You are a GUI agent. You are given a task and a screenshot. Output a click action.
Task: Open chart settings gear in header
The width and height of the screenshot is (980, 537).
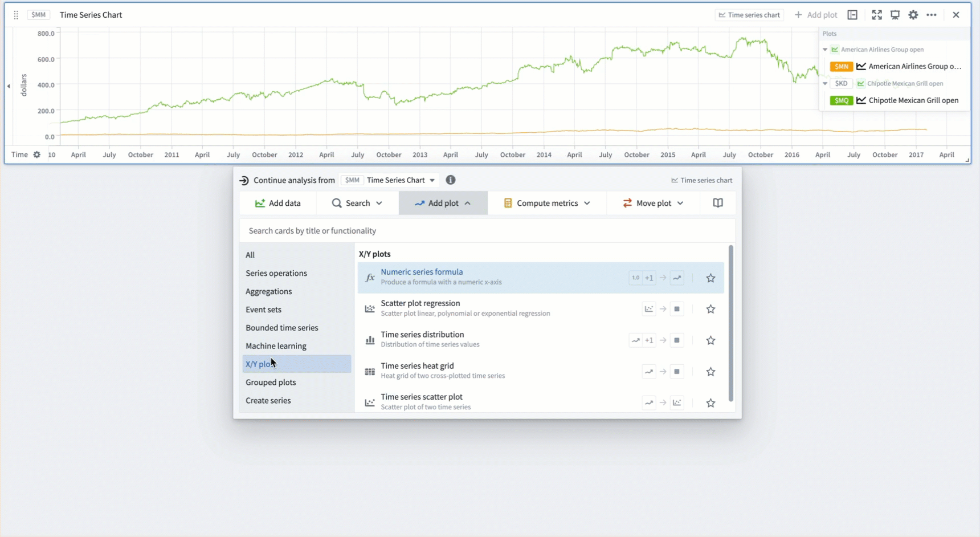pos(913,15)
